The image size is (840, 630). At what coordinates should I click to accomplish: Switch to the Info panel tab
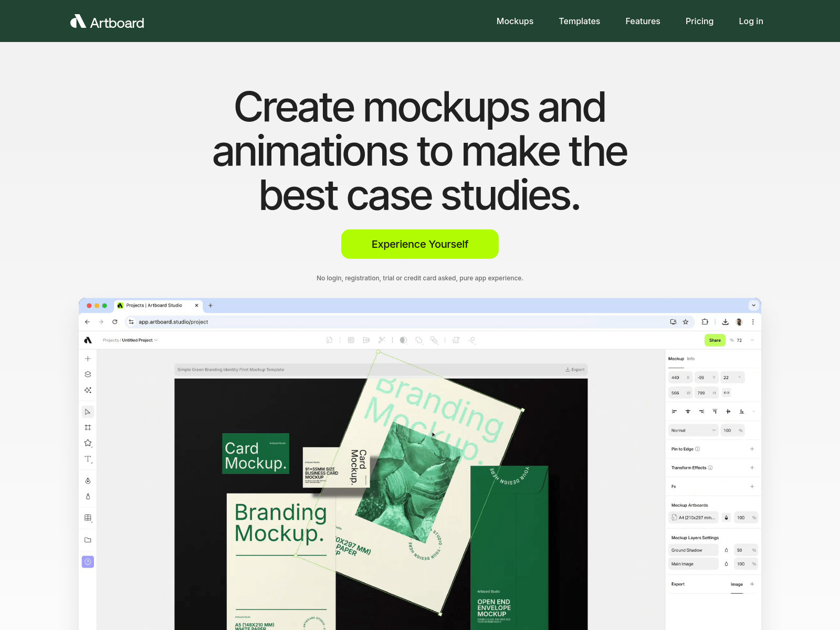pos(691,359)
